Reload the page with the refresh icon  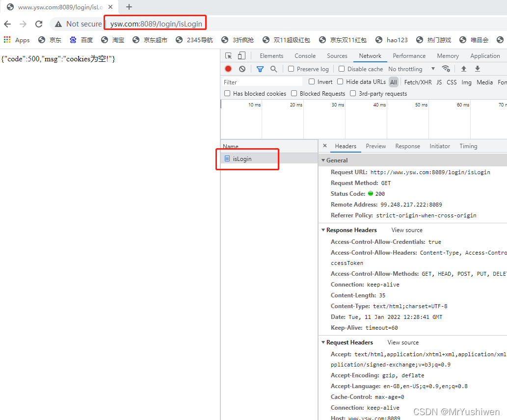tap(39, 24)
